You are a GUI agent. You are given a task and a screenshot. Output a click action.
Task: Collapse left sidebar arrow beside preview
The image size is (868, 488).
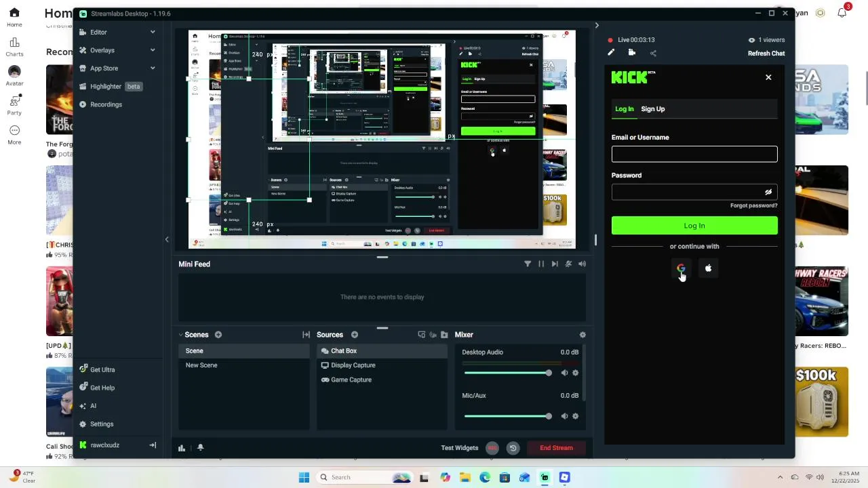tap(167, 239)
